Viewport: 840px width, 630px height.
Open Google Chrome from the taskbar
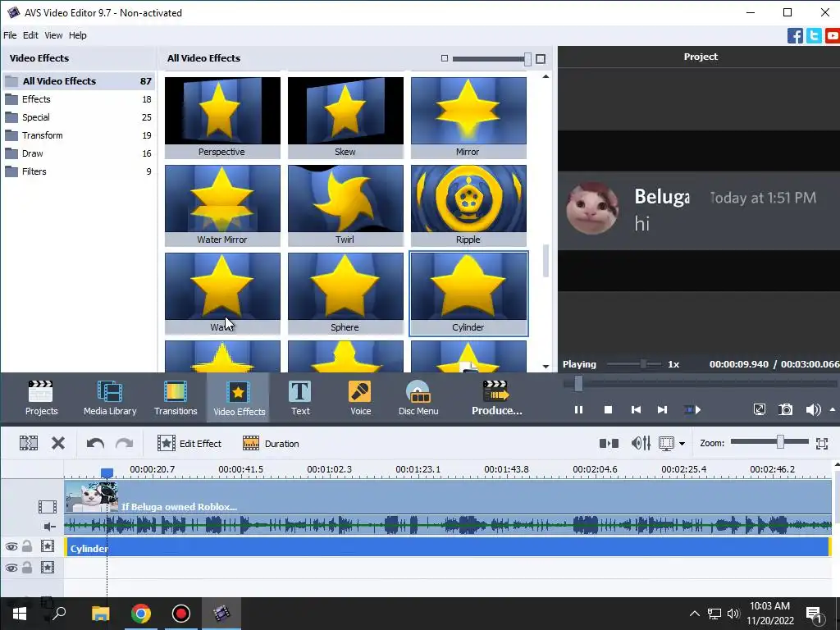click(141, 614)
